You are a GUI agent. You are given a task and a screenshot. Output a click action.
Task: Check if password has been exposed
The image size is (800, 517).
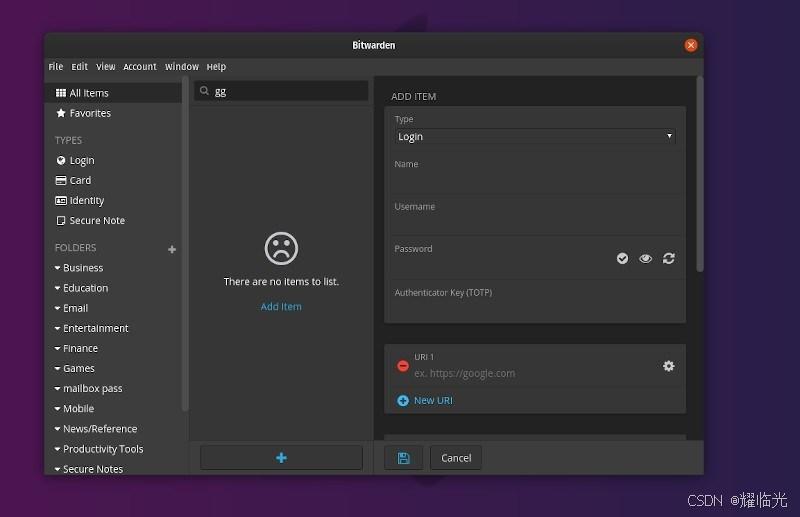click(622, 258)
